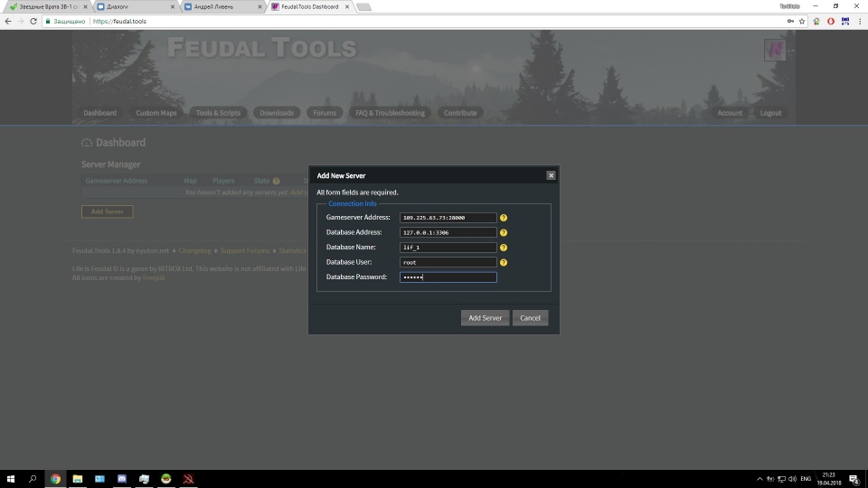This screenshot has height=488, width=868.
Task: Open the Chrome menu (three dots)
Action: (860, 21)
